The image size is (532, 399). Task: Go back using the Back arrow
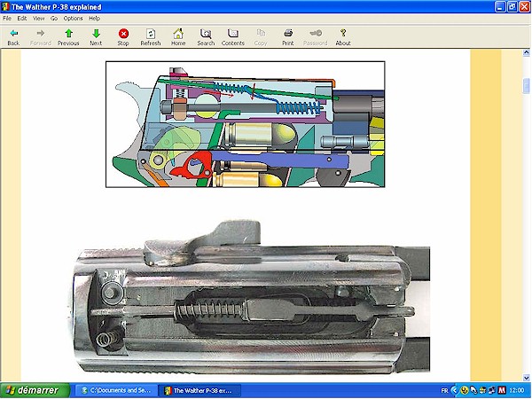click(13, 37)
